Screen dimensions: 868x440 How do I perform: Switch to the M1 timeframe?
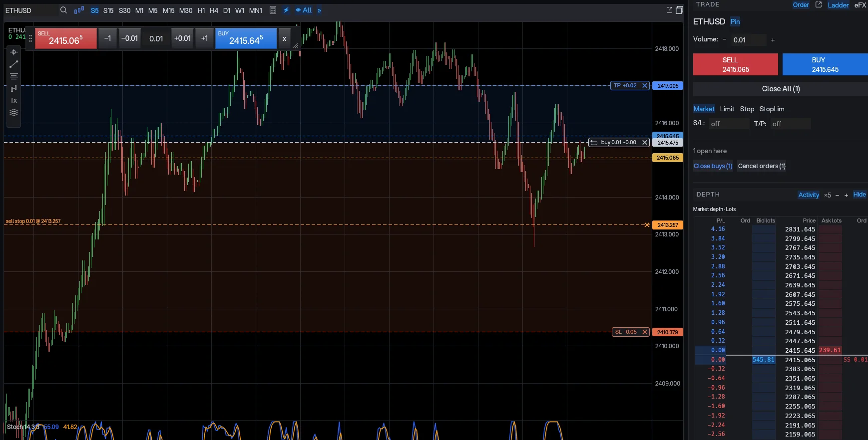[x=139, y=10]
